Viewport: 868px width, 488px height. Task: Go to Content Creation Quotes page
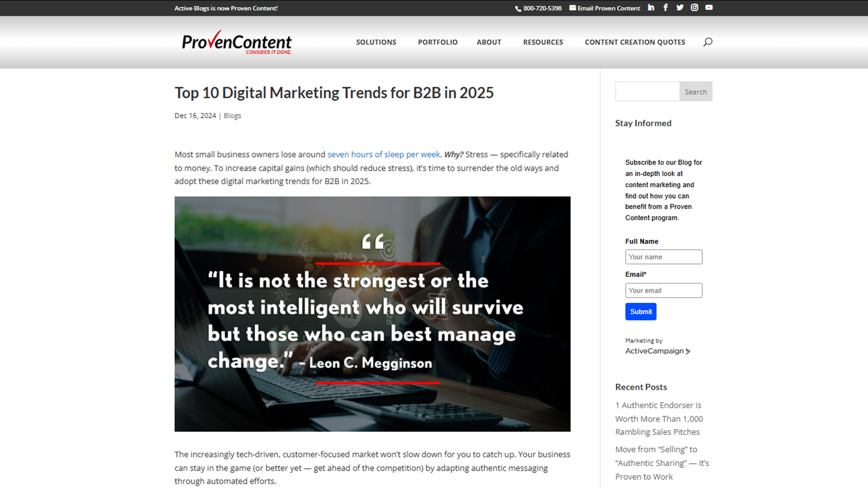pyautogui.click(x=635, y=42)
